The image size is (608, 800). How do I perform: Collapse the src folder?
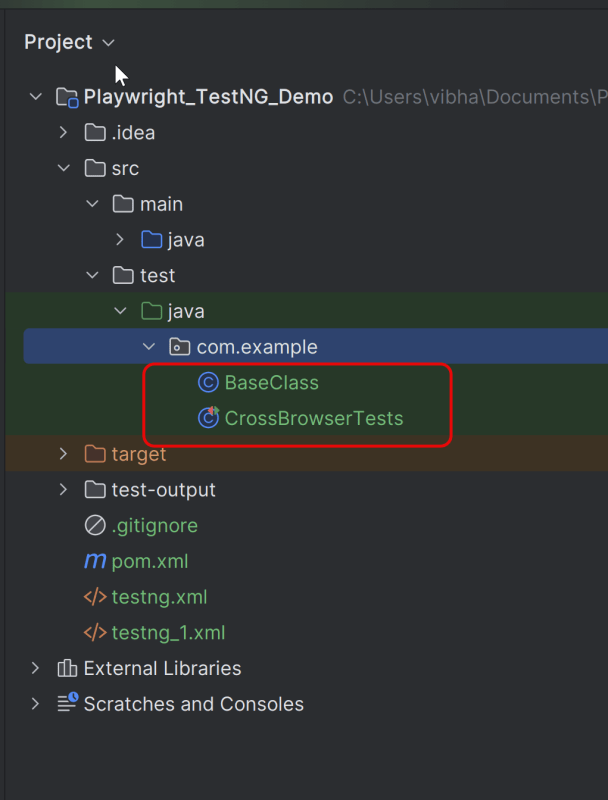tap(64, 169)
